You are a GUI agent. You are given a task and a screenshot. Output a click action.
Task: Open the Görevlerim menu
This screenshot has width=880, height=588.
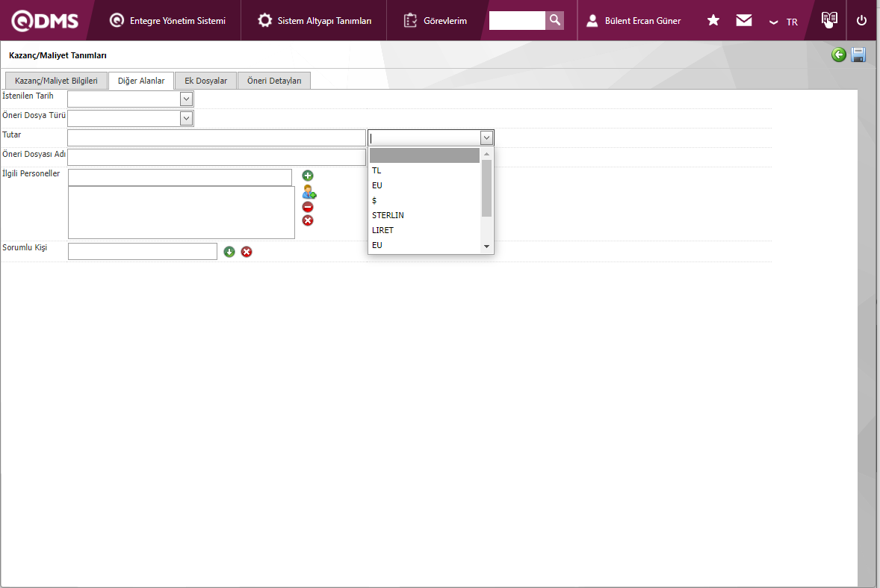click(436, 21)
